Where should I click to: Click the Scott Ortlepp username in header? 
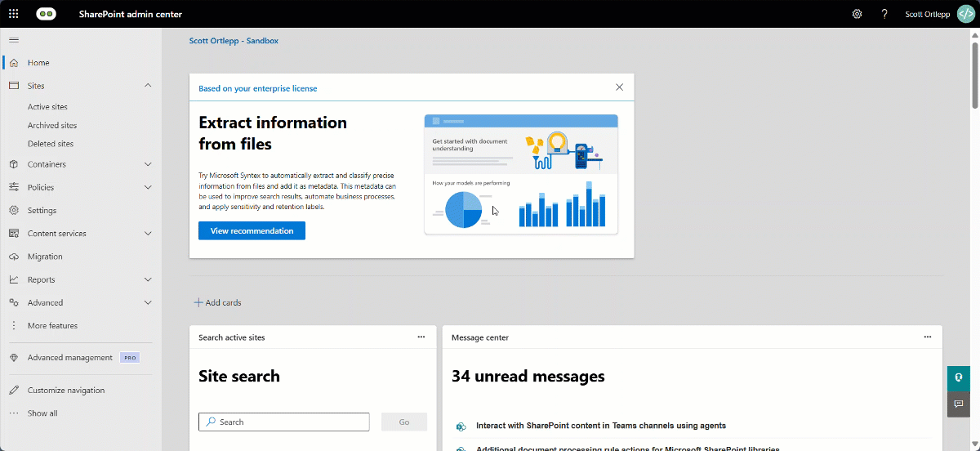pyautogui.click(x=927, y=14)
